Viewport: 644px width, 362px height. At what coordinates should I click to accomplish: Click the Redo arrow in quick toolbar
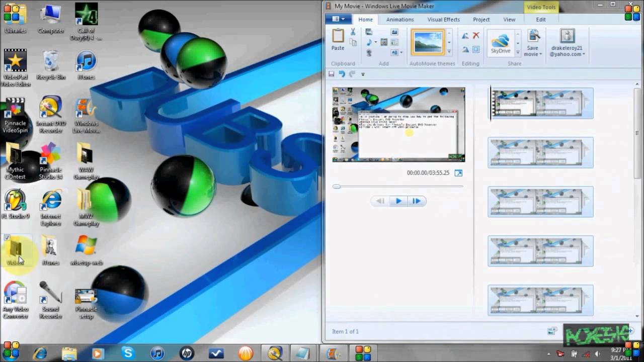tap(352, 74)
